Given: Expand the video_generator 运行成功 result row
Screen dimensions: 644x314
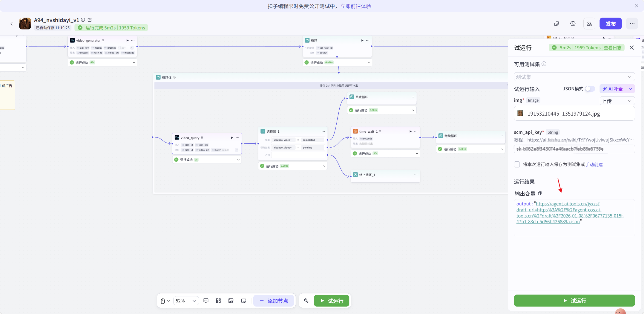Looking at the screenshot, I should [x=134, y=62].
